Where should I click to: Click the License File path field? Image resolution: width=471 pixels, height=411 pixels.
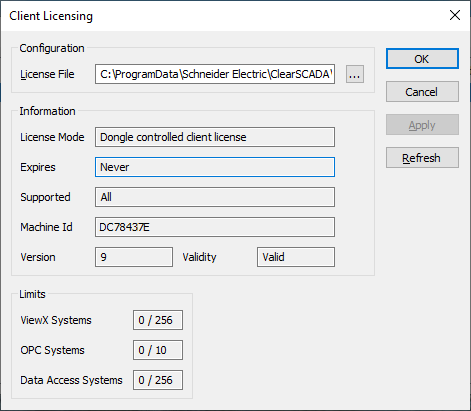pyautogui.click(x=215, y=74)
